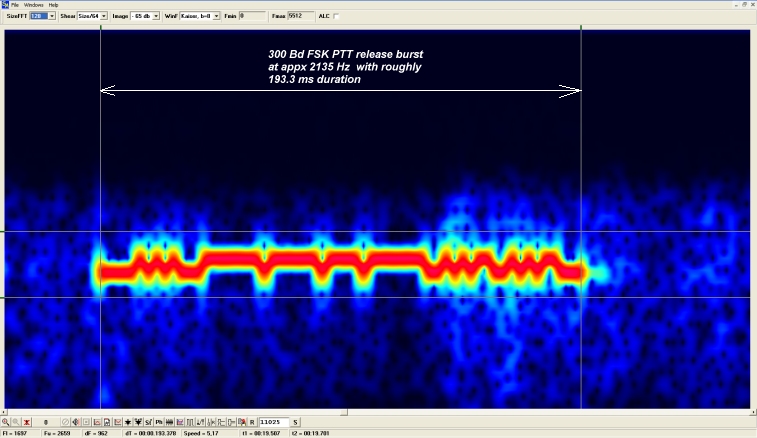Open the Windows menu
757x438 pixels.
[x=34, y=5]
